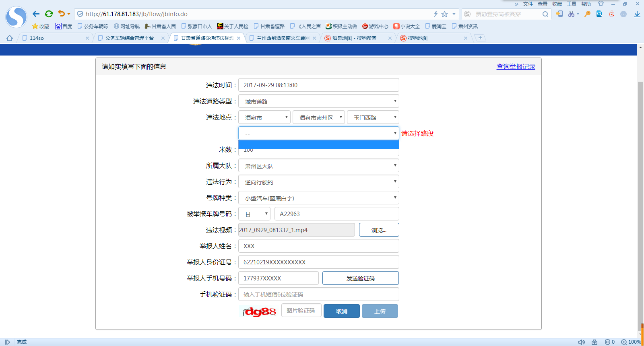
Task: Open the plate province 甘 dropdown
Action: [x=254, y=214]
